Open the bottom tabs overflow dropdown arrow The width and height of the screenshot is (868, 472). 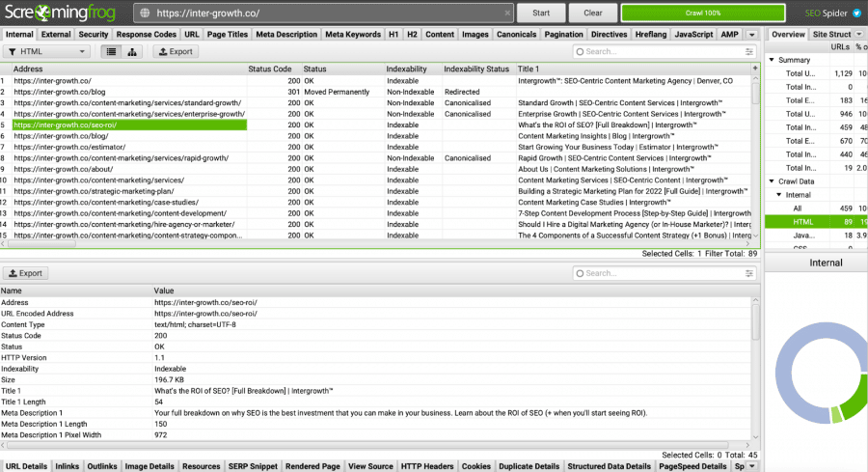[x=751, y=466]
